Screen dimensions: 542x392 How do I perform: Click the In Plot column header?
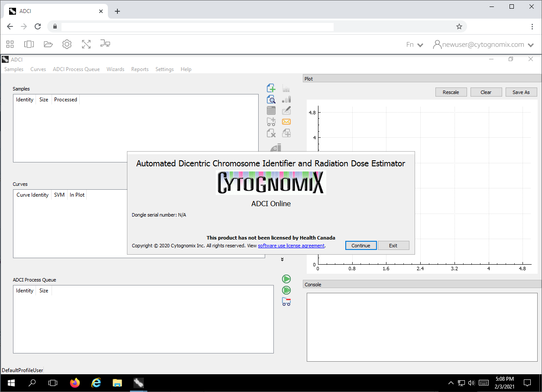(77, 195)
